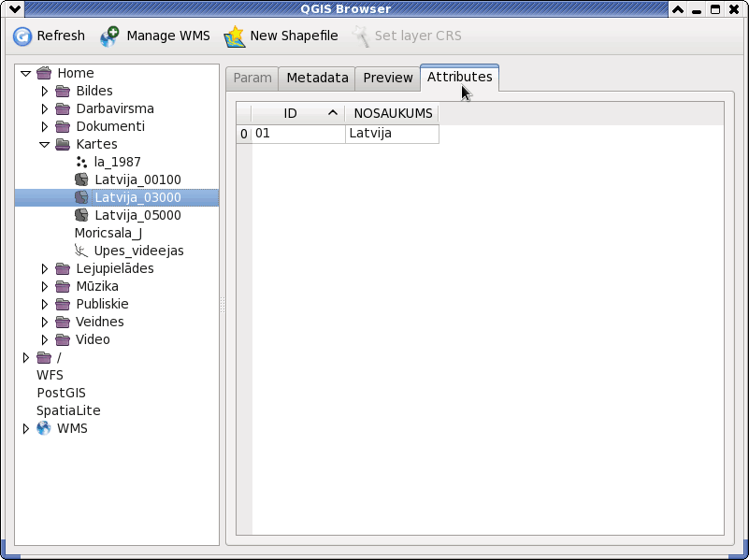Image resolution: width=749 pixels, height=560 pixels.
Task: Expand the Darbavirsma folder
Action: [45, 108]
